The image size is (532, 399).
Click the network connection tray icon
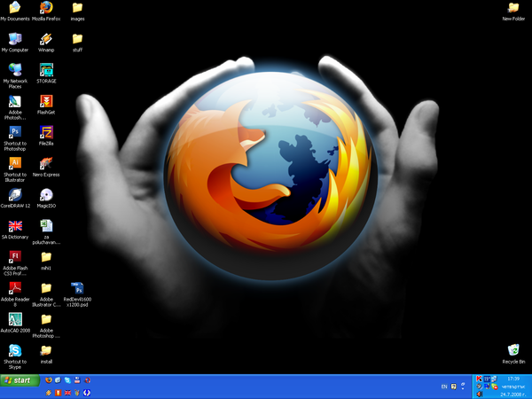(x=495, y=379)
